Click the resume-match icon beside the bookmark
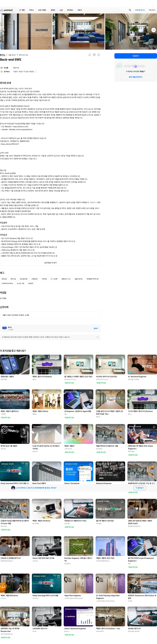 click(x=94, y=55)
